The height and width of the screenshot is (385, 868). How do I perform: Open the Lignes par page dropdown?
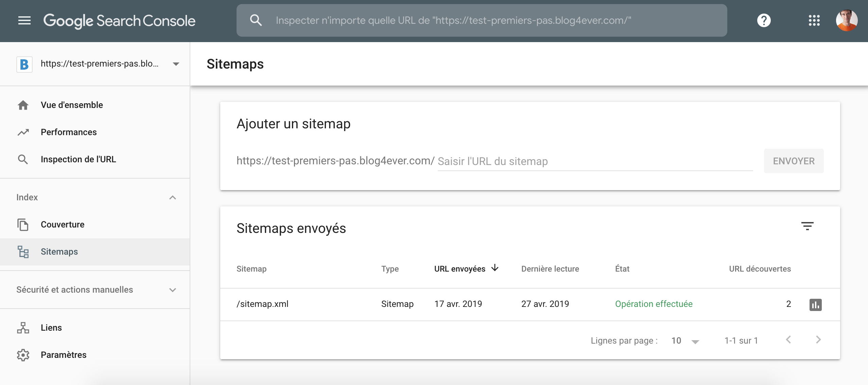(685, 341)
